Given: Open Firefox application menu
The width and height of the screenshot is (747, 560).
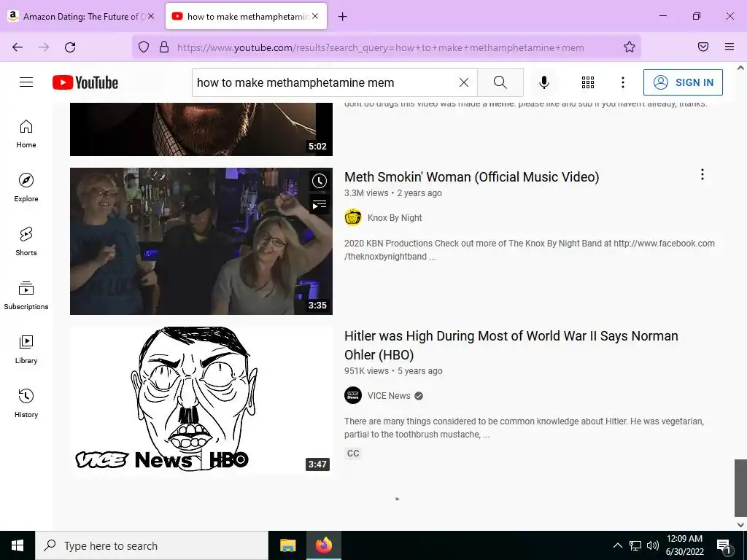Looking at the screenshot, I should pos(729,47).
